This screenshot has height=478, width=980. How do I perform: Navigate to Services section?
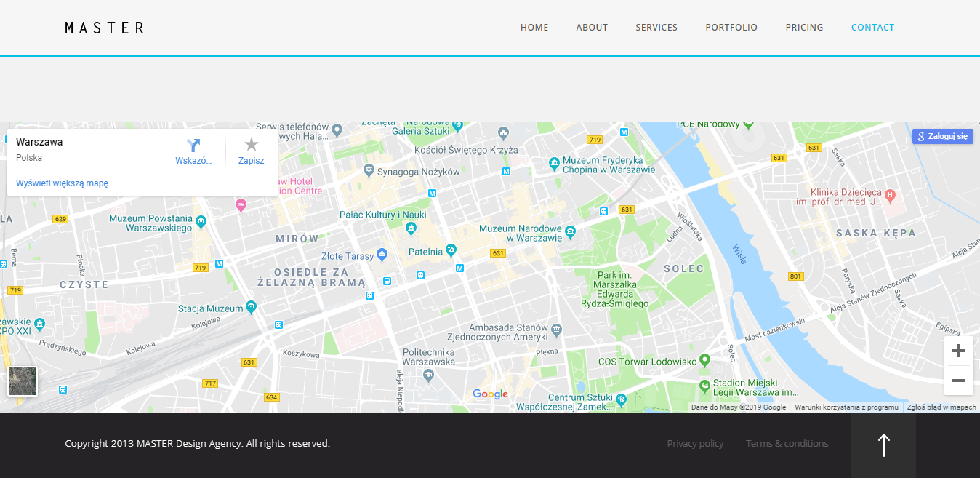pos(656,28)
